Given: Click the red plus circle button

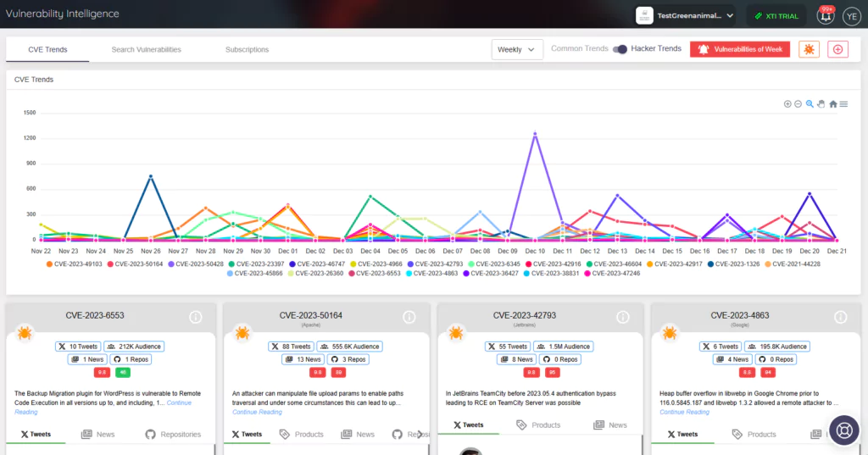Looking at the screenshot, I should [837, 49].
